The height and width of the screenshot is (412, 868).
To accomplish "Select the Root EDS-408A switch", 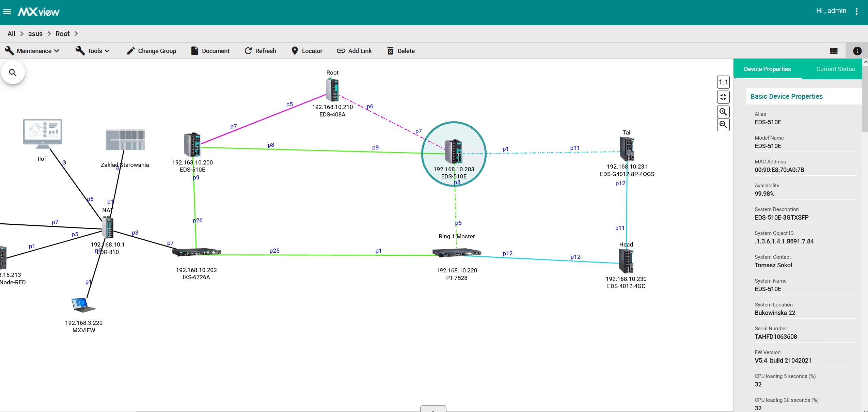I will [x=332, y=90].
